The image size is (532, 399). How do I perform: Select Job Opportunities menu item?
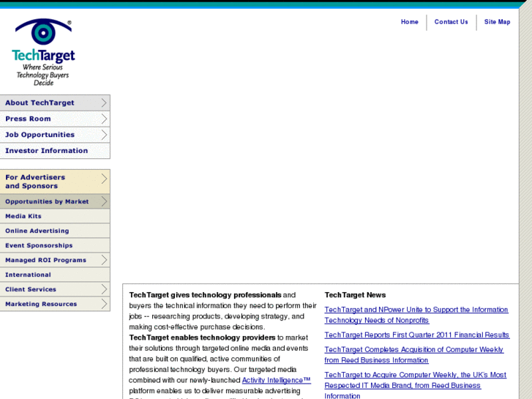[x=55, y=135]
